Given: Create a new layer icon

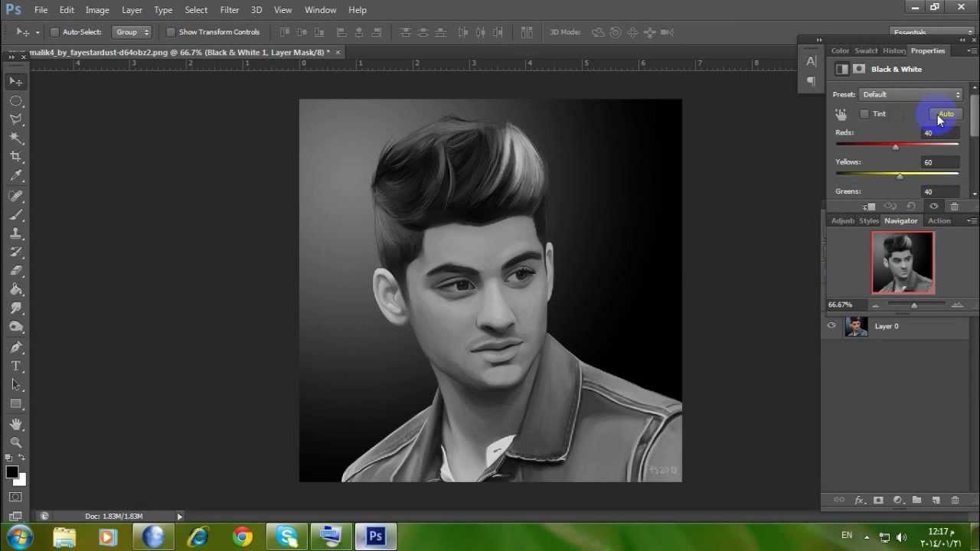Looking at the screenshot, I should pos(936,500).
